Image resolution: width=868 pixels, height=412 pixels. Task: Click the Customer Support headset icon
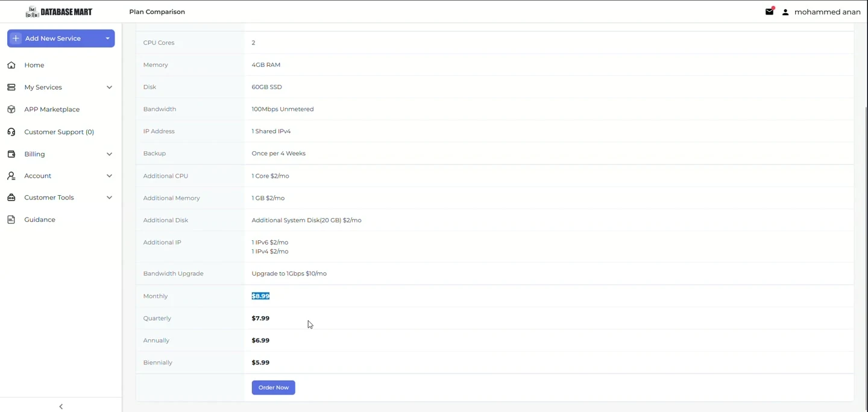11,132
